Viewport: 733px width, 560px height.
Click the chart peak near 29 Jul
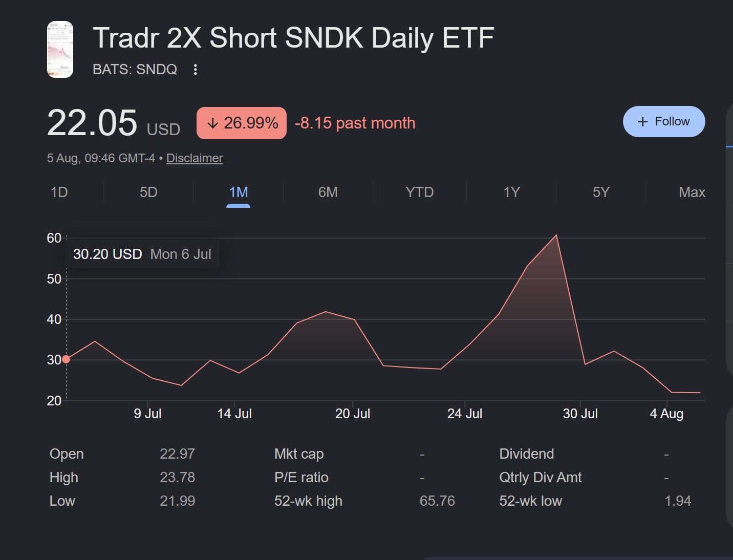(556, 235)
